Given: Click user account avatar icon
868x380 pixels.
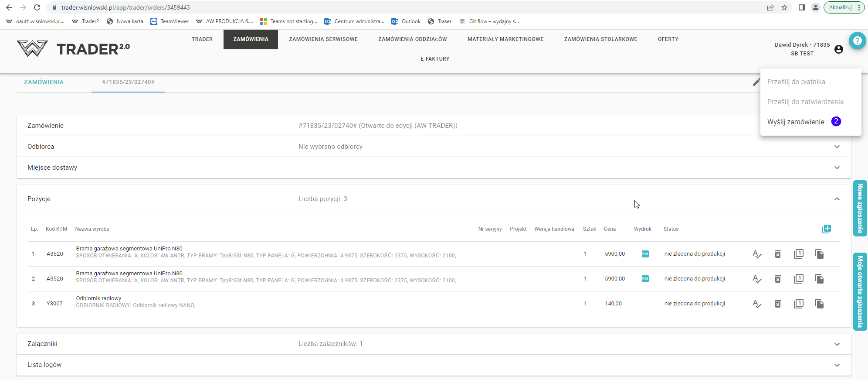Looking at the screenshot, I should (x=838, y=49).
